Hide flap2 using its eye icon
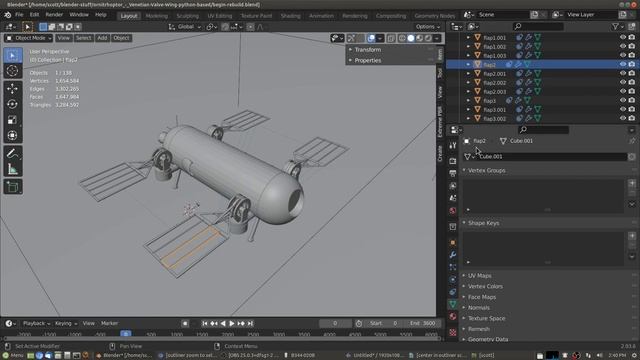Viewport: 640px width, 360px height. (x=622, y=64)
